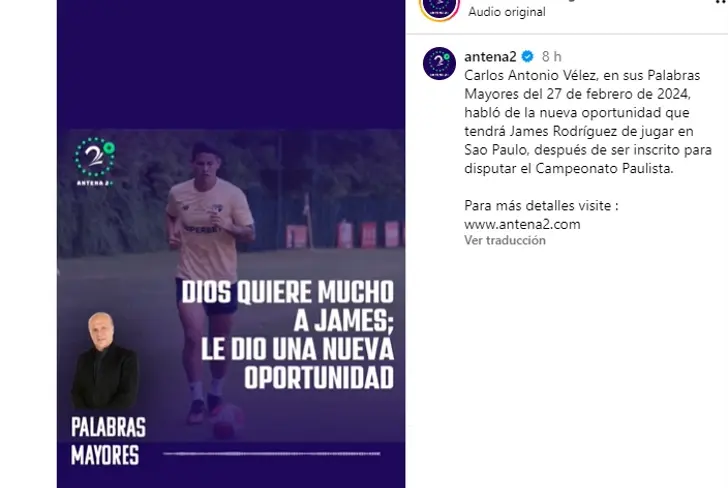
Task: Click the soccer ball in the video frame
Action: tap(228, 422)
